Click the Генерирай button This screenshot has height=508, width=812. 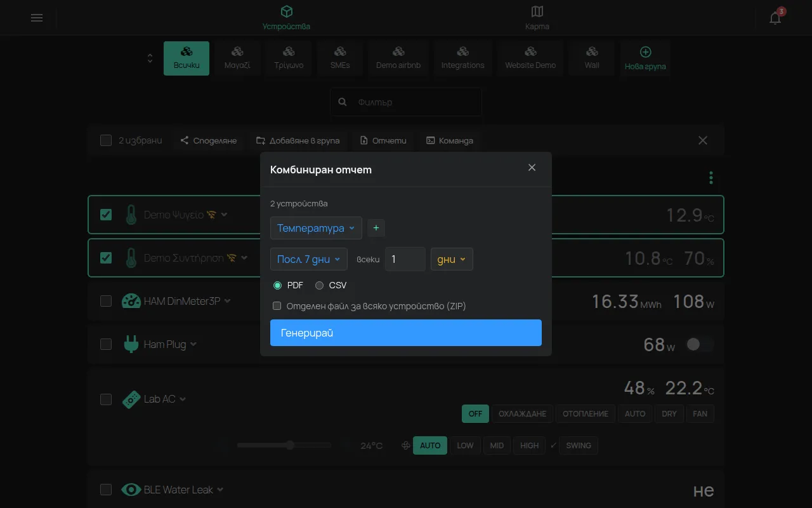[x=406, y=333]
